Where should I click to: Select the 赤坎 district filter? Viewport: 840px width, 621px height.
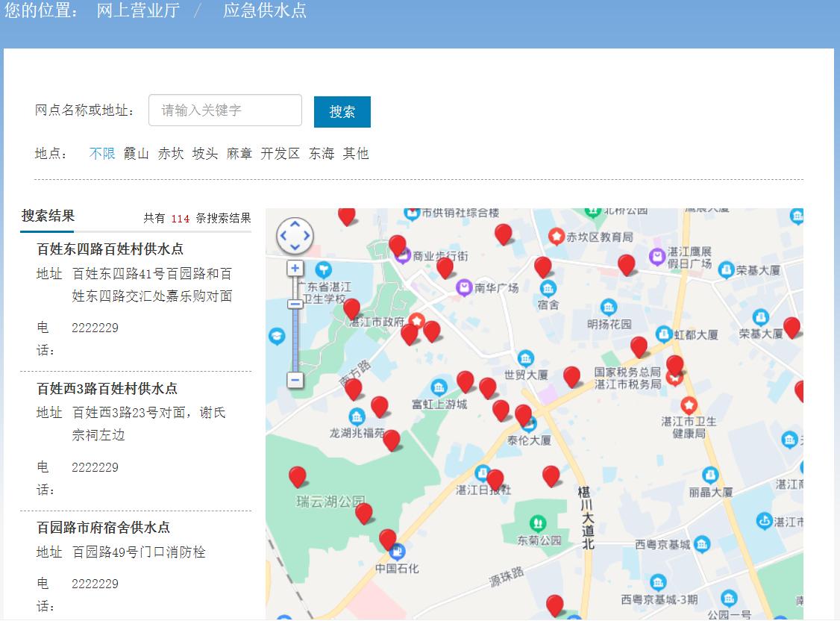tap(170, 154)
